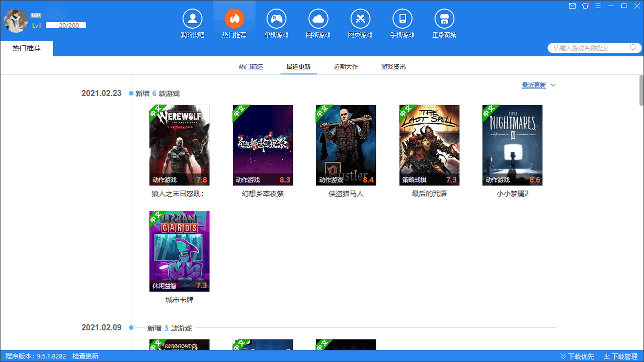Click the 新增 6 款游戏 heading

(x=157, y=94)
